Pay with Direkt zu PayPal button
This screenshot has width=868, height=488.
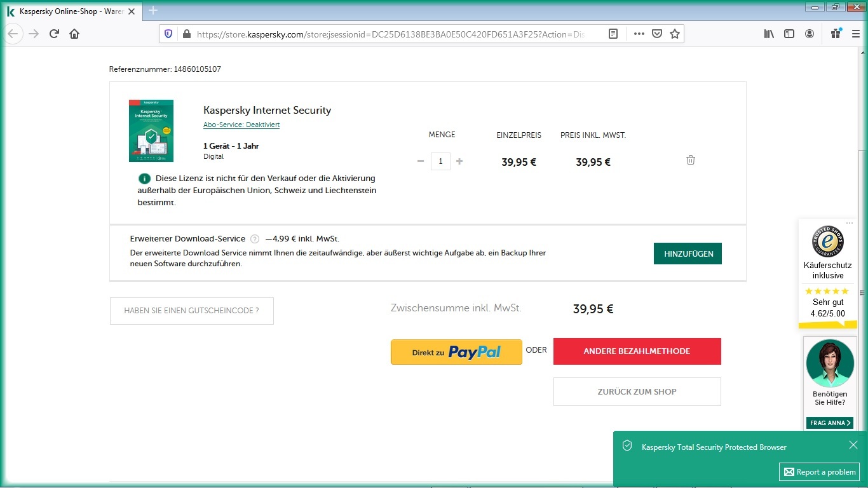point(456,352)
